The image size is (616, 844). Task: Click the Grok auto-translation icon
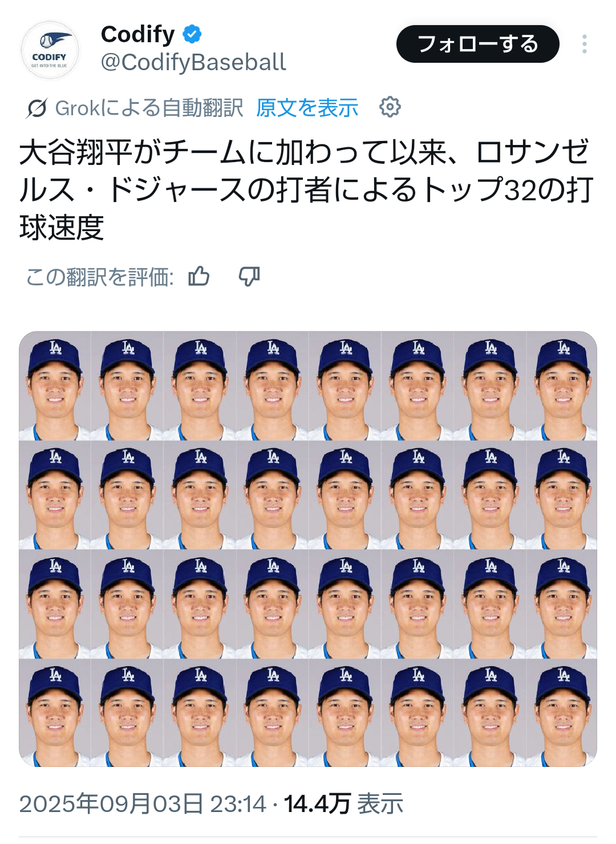37,108
